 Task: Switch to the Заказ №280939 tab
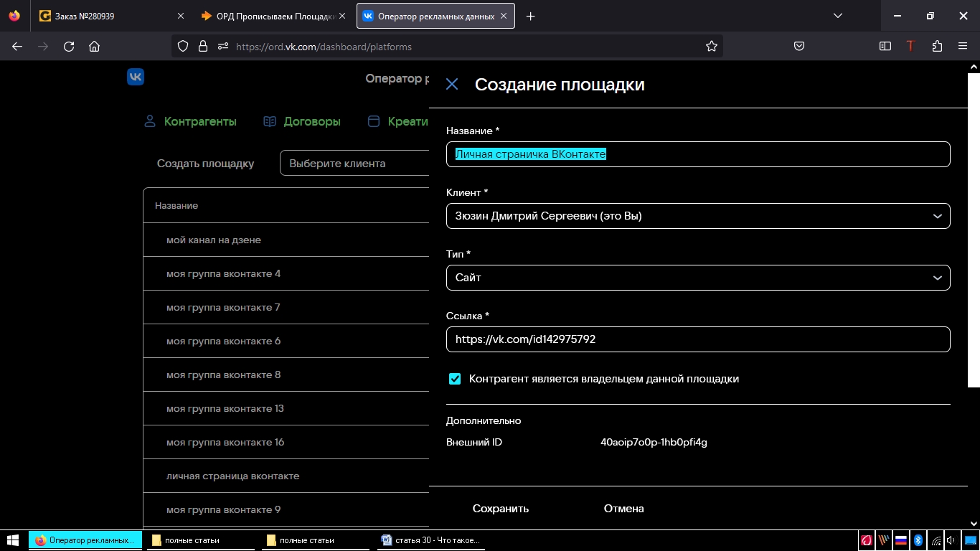[111, 16]
